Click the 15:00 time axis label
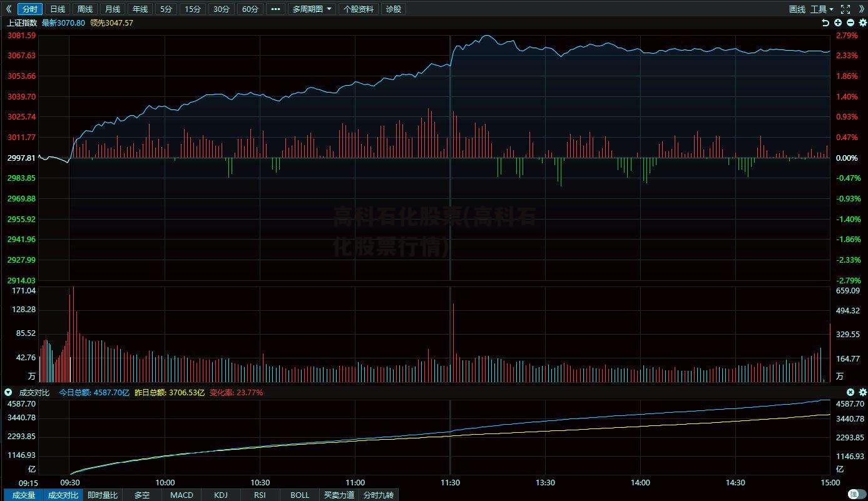This screenshot has height=501, width=868. [x=830, y=482]
